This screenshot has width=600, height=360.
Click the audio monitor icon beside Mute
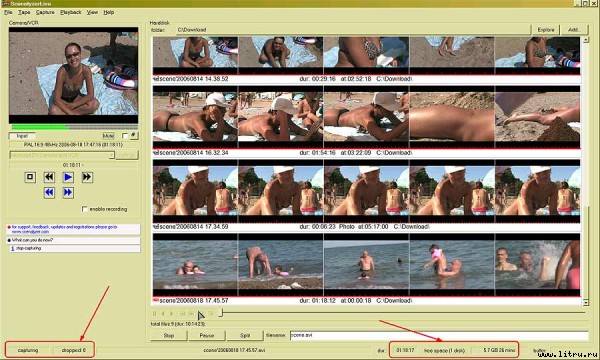click(x=134, y=135)
